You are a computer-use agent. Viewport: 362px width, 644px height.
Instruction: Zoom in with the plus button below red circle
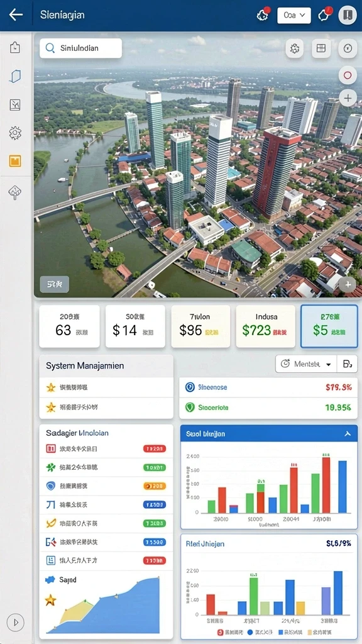tap(348, 98)
